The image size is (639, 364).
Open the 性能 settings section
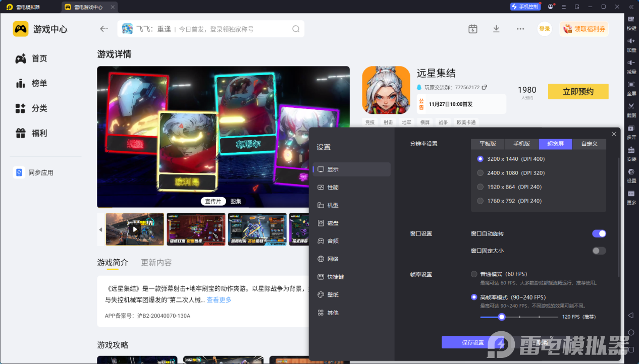[333, 188]
